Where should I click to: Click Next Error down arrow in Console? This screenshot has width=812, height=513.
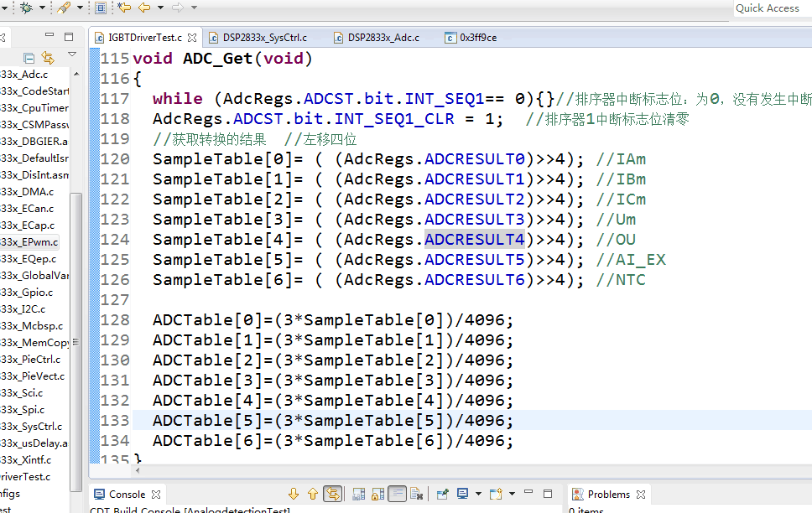click(x=294, y=494)
